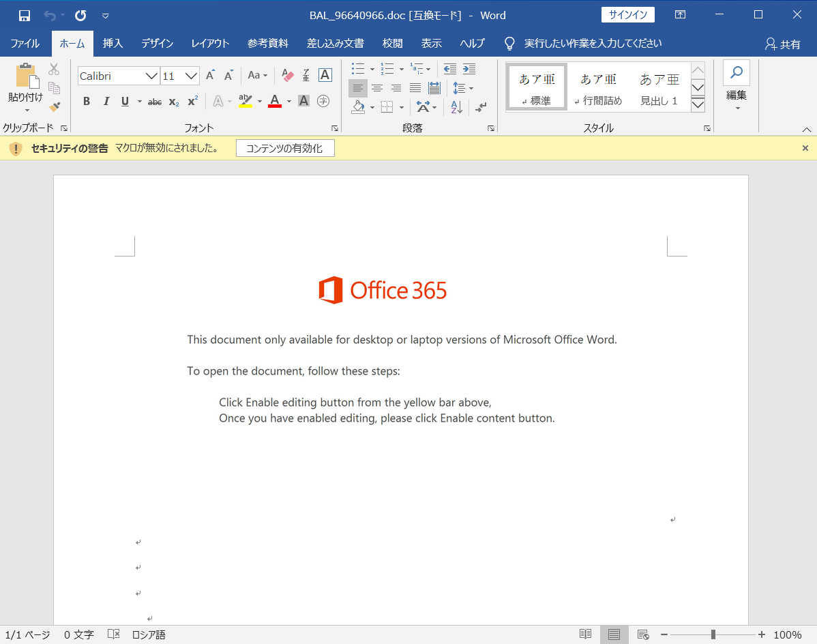817x644 pixels.
Task: Click the Save icon in title bar
Action: (24, 16)
